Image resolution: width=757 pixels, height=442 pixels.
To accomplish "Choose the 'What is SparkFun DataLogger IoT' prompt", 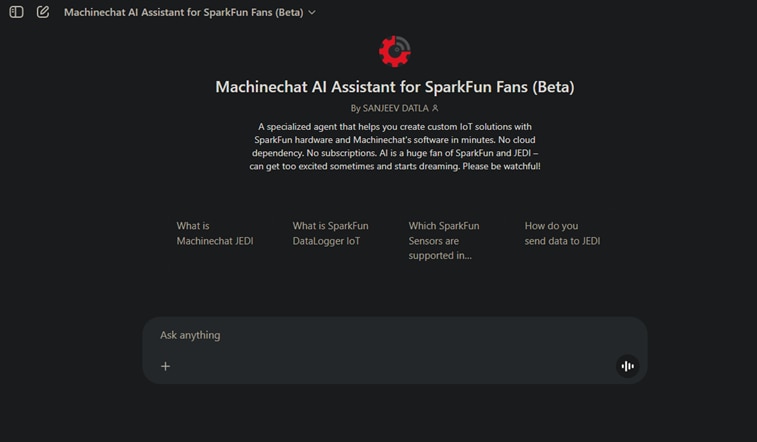I will tap(331, 233).
